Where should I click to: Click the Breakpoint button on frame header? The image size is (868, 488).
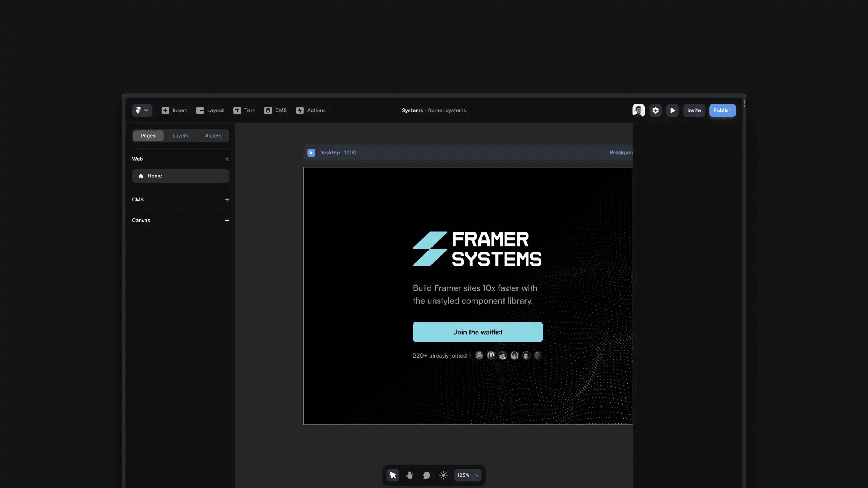[x=621, y=153]
